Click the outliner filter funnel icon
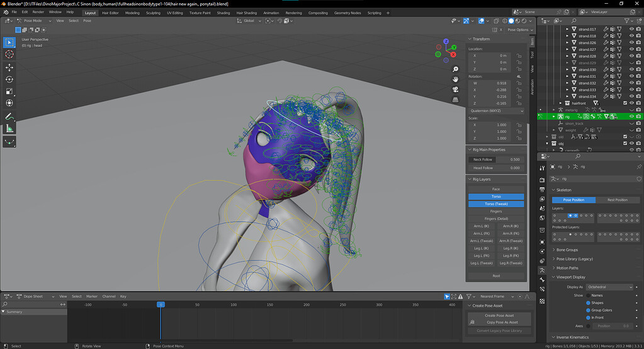 coord(627,21)
